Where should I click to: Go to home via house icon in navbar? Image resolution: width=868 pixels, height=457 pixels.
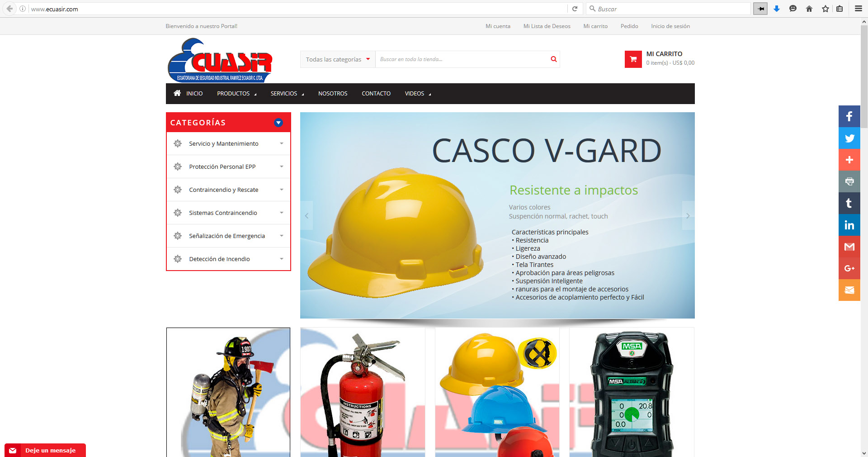pos(177,93)
